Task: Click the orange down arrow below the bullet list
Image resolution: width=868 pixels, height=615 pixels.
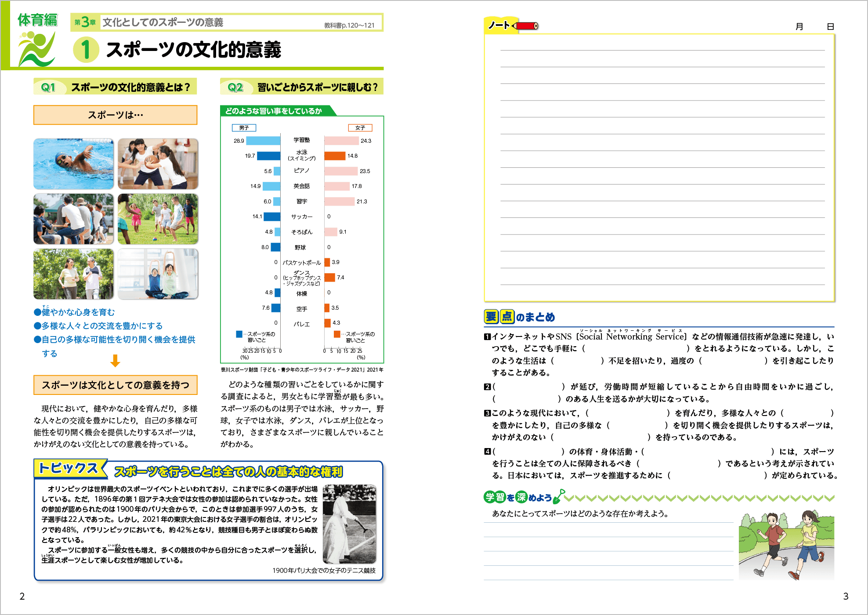Action: (x=115, y=361)
